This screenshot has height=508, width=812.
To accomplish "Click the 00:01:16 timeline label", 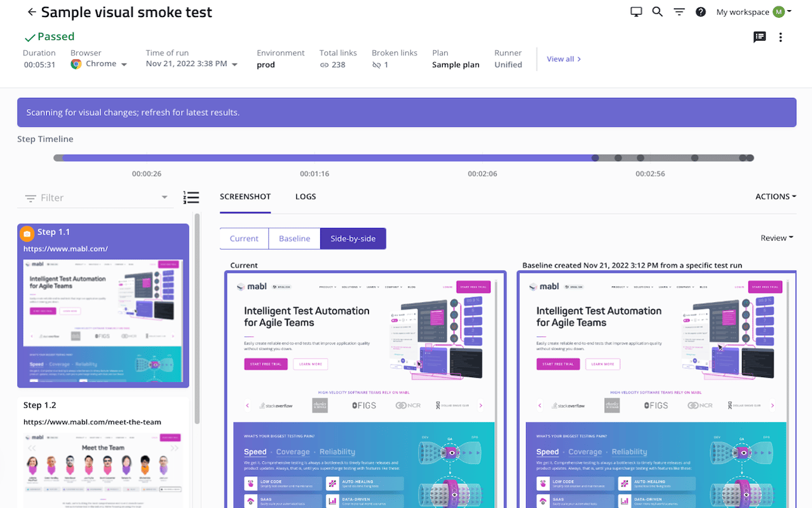I will point(315,174).
